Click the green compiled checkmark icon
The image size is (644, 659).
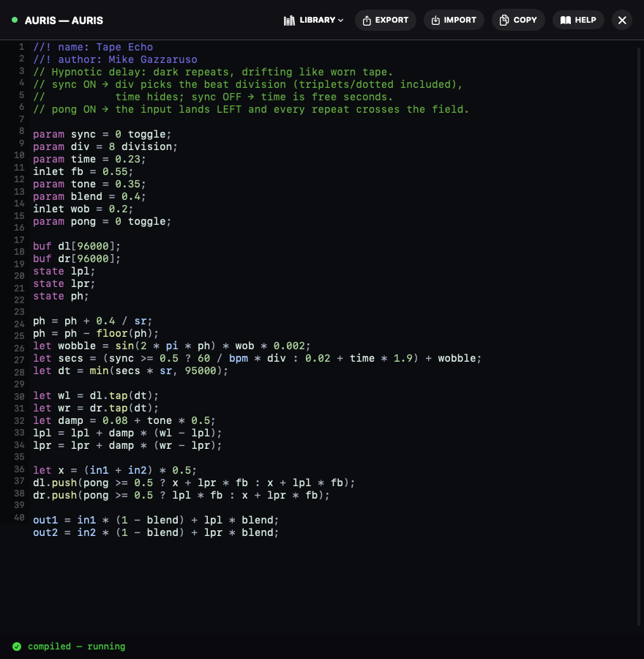click(17, 647)
